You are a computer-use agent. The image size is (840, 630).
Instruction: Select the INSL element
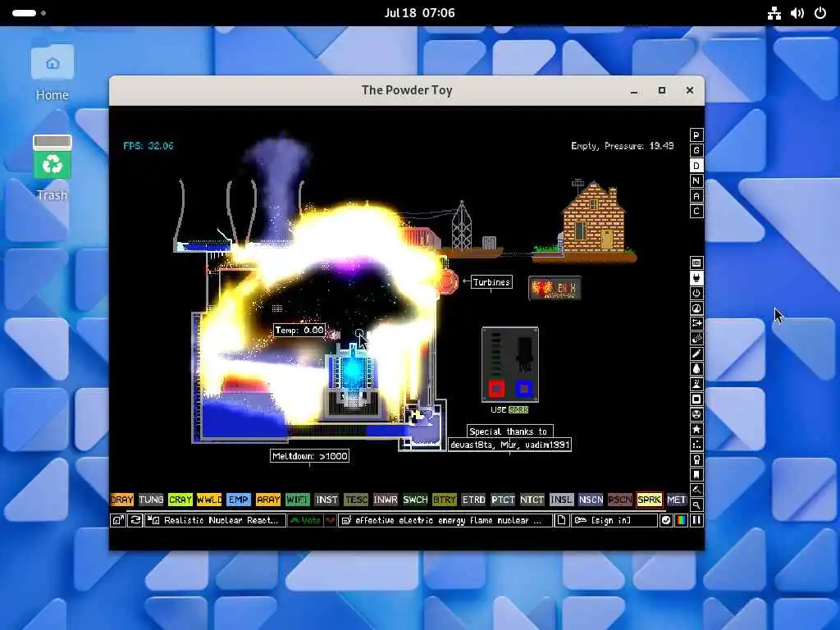pos(561,500)
